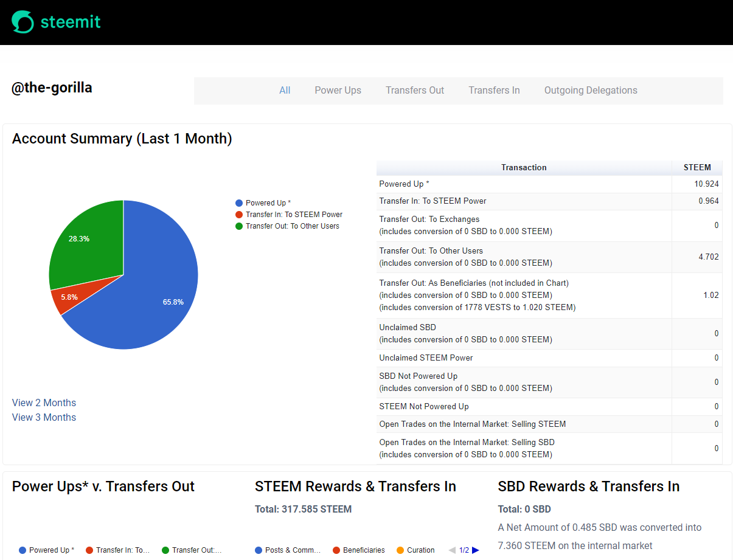Click 'Open Trades... Selling STEEM' row text

(x=472, y=424)
